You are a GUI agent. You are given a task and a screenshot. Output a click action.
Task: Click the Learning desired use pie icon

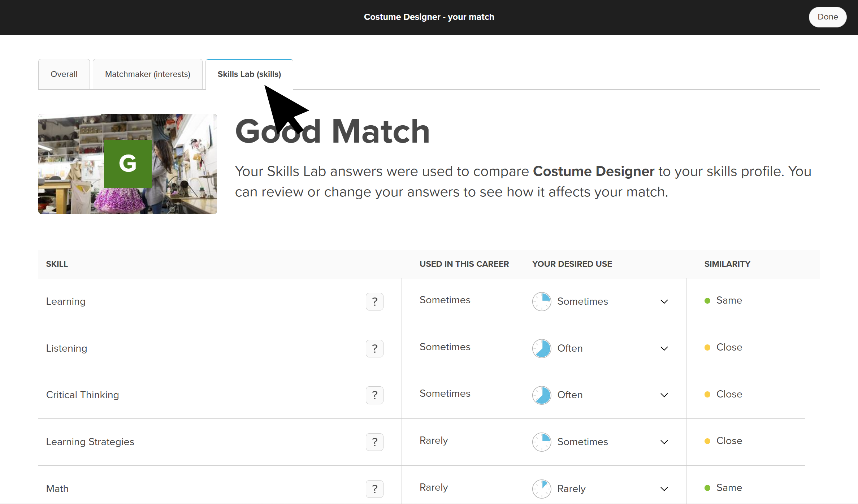pos(541,301)
